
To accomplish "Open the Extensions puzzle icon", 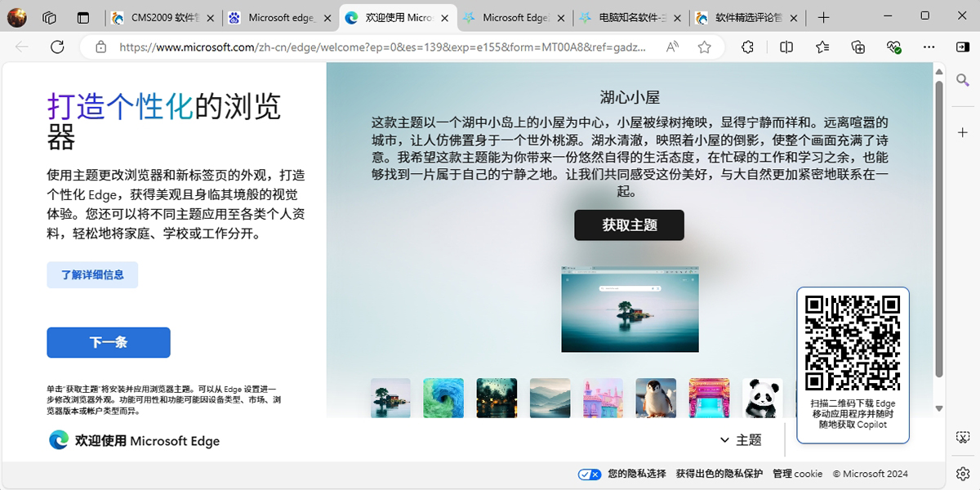I will click(747, 47).
